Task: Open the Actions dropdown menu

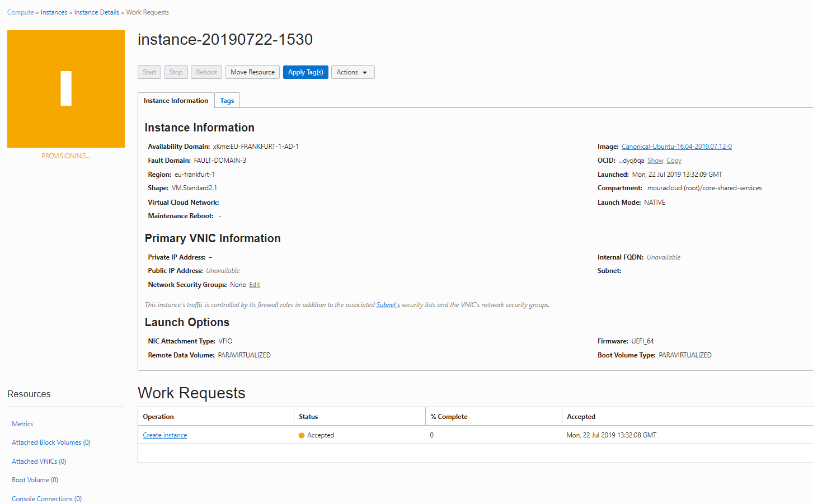Action: [353, 72]
